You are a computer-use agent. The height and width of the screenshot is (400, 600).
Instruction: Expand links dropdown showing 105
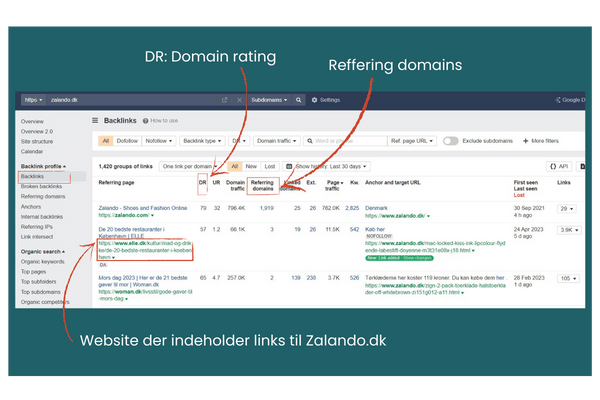(x=568, y=278)
